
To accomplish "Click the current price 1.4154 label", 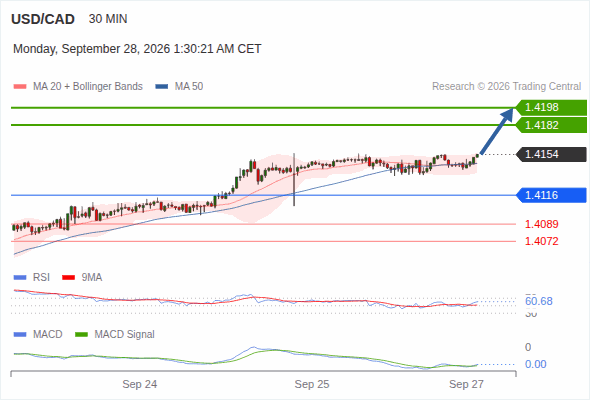I will pyautogui.click(x=551, y=154).
